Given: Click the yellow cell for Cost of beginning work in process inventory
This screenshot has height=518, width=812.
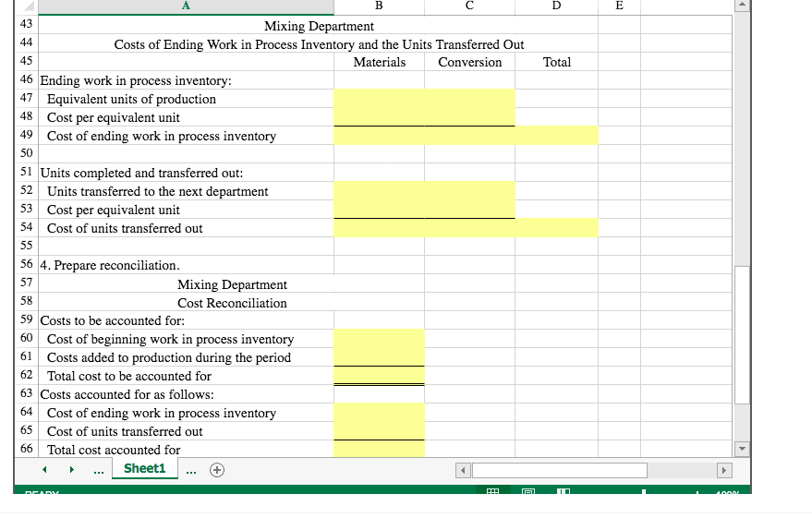Looking at the screenshot, I should click(x=379, y=339).
